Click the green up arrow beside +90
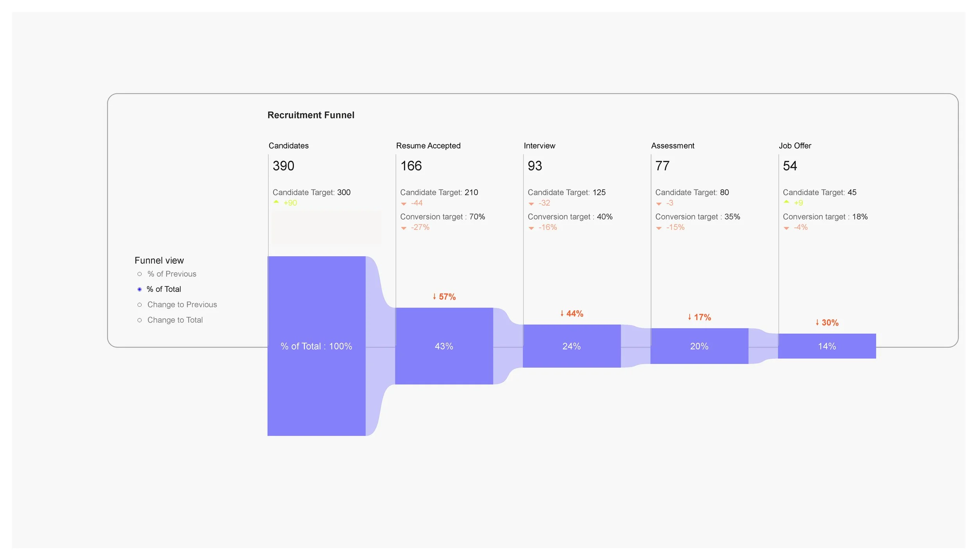This screenshot has height=560, width=977. 276,202
